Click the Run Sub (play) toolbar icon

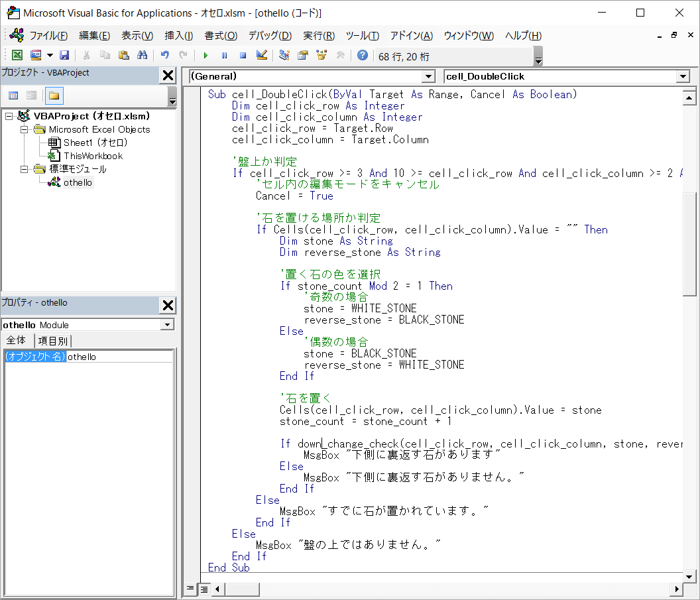point(205,56)
